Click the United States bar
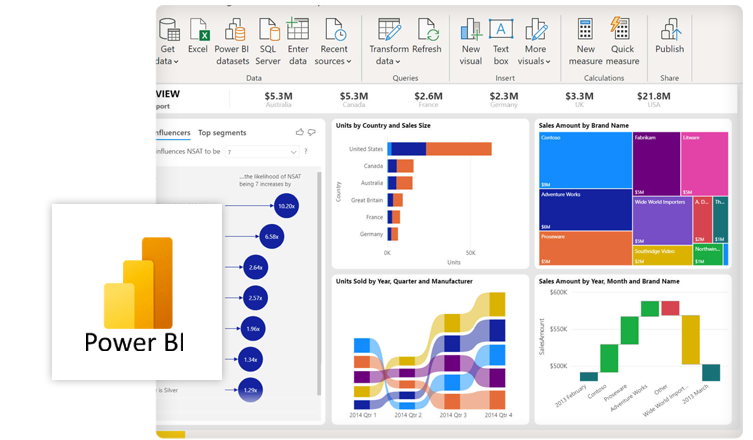The image size is (753, 440). (x=439, y=149)
